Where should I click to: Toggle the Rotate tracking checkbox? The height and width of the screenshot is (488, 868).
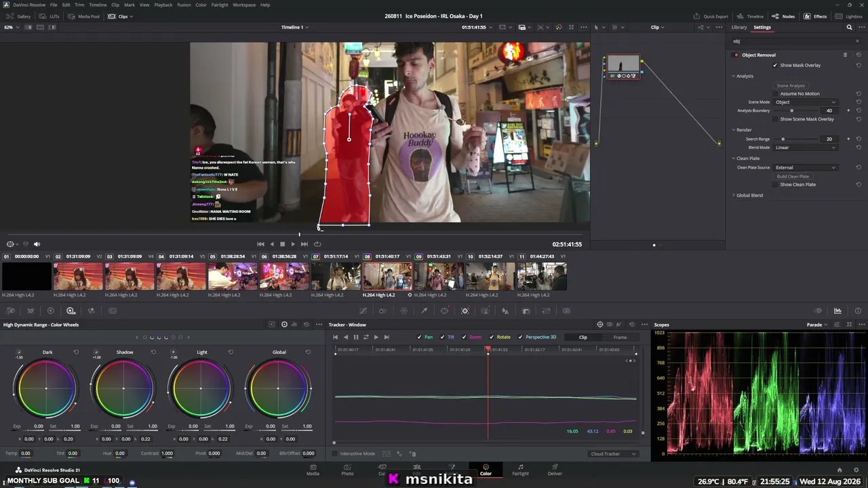(x=492, y=337)
